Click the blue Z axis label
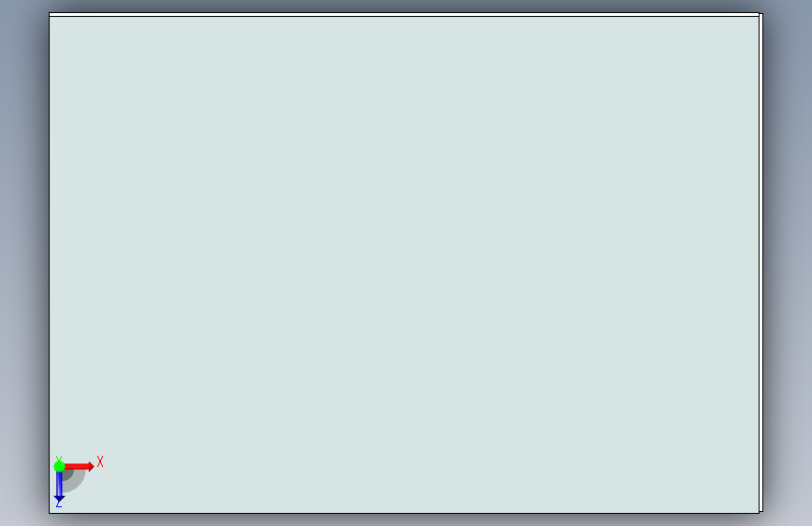Screen dimensions: 812x526 tap(58, 504)
